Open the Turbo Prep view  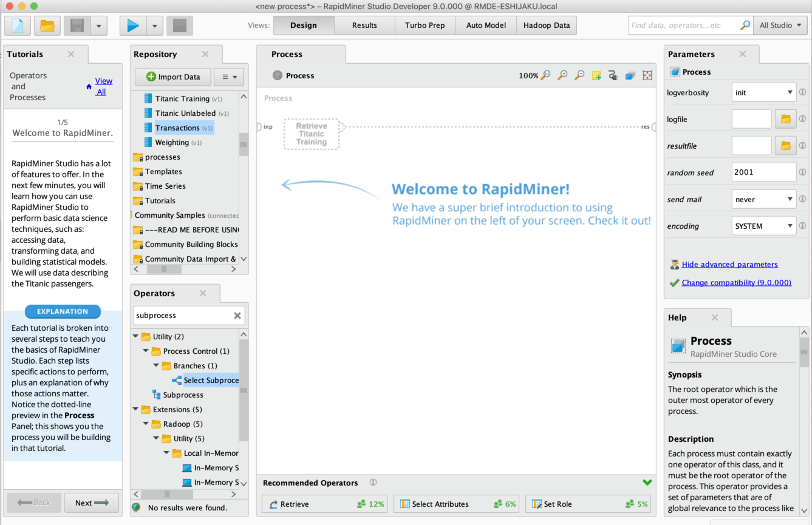(425, 25)
